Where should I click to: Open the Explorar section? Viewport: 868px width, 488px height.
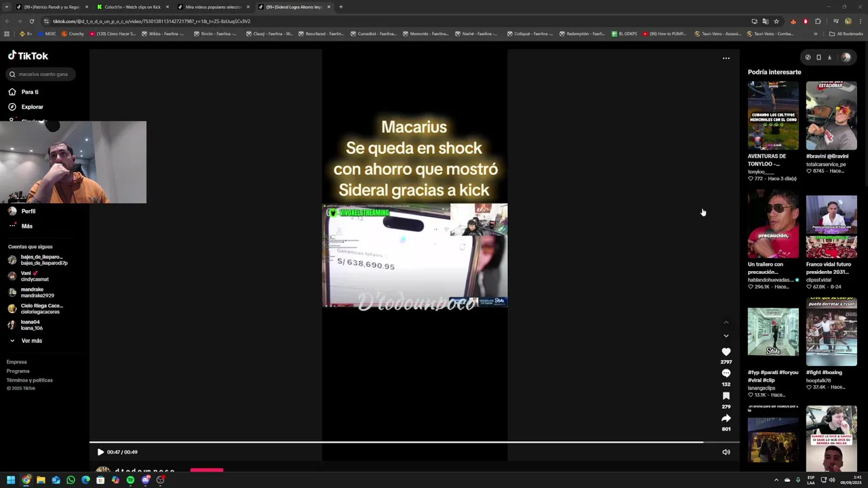[x=32, y=106]
